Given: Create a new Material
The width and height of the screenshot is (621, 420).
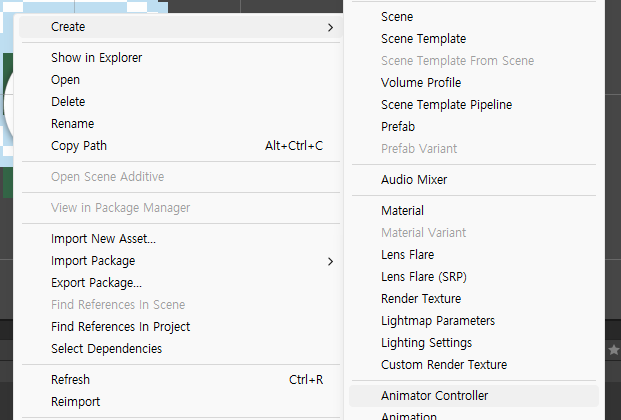Looking at the screenshot, I should [402, 211].
